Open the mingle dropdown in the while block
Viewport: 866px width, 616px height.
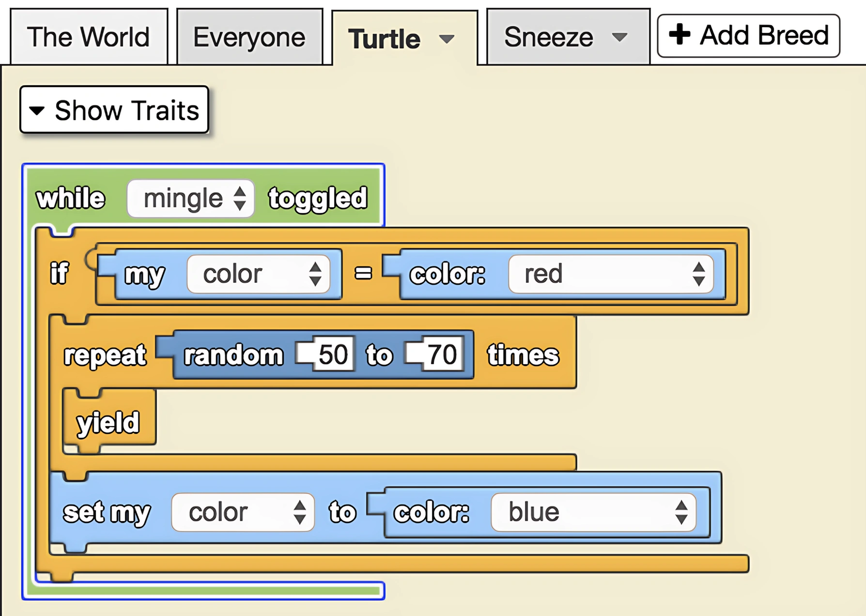(x=190, y=199)
